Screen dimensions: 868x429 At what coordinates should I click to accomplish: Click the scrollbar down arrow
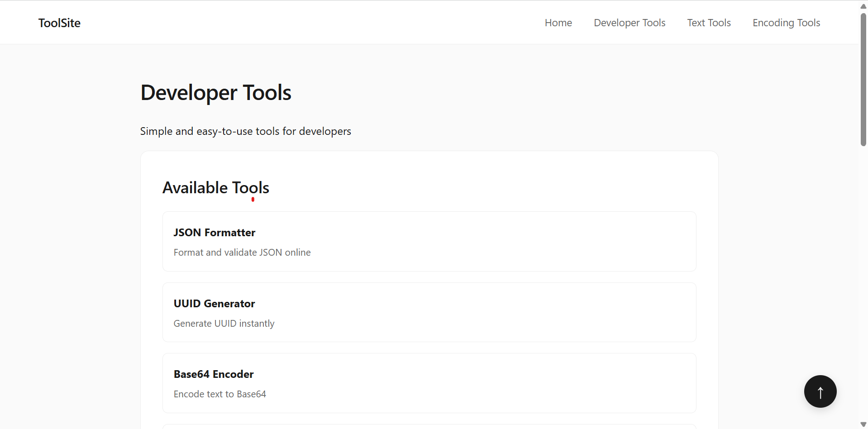(863, 424)
